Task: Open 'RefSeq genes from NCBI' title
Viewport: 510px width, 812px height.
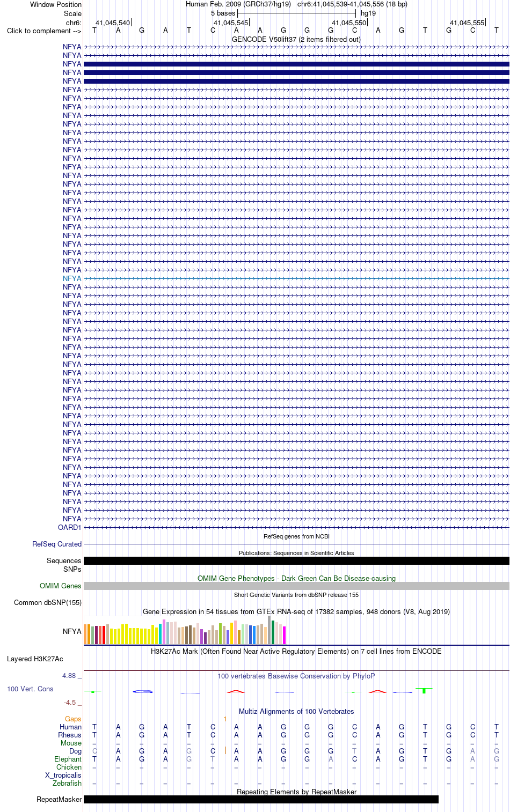Action: 296,536
